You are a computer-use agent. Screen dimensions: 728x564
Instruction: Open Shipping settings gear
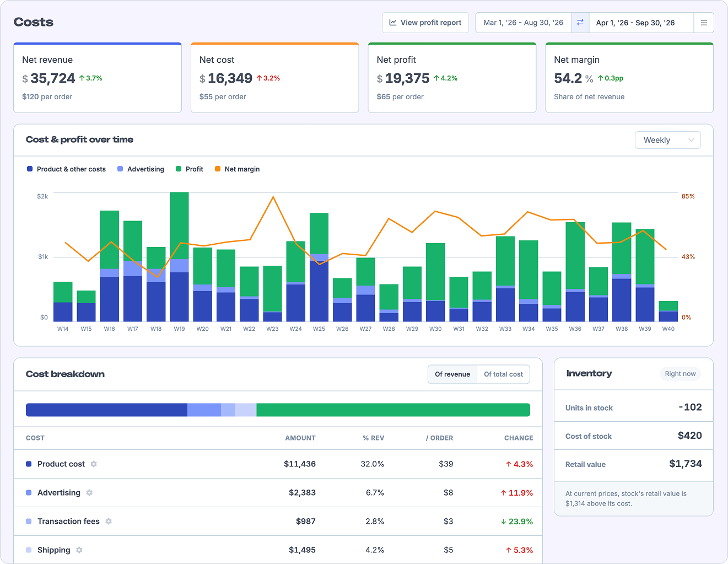click(79, 550)
